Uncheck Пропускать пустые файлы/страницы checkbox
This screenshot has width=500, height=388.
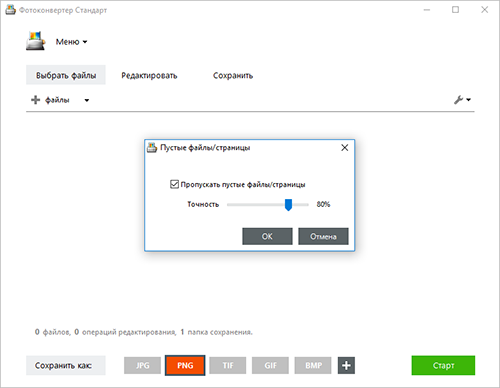click(x=174, y=184)
